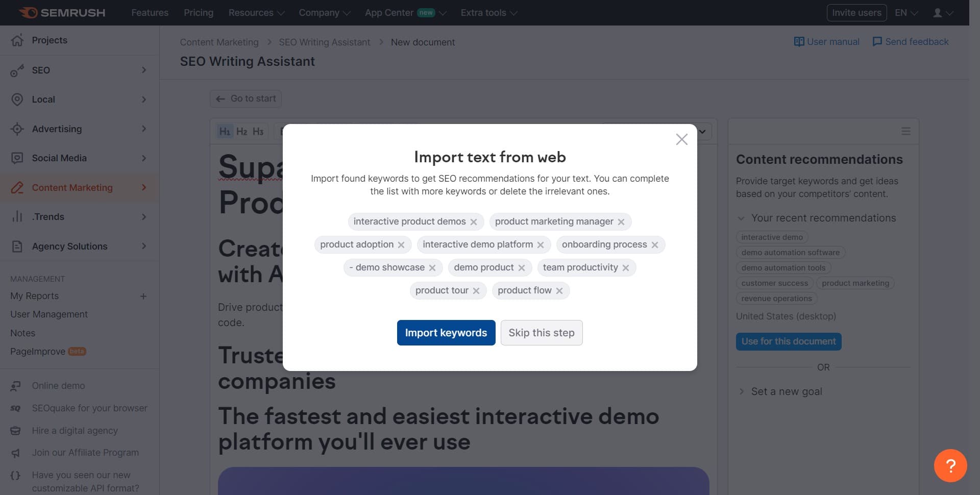Open the SEO section via its sidebar icon
This screenshot has width=980, height=495.
(18, 70)
